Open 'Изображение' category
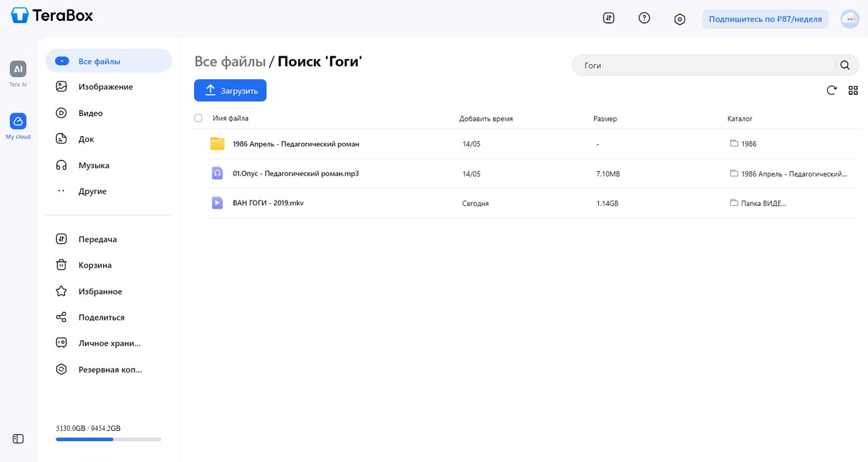The image size is (868, 462). 105,87
